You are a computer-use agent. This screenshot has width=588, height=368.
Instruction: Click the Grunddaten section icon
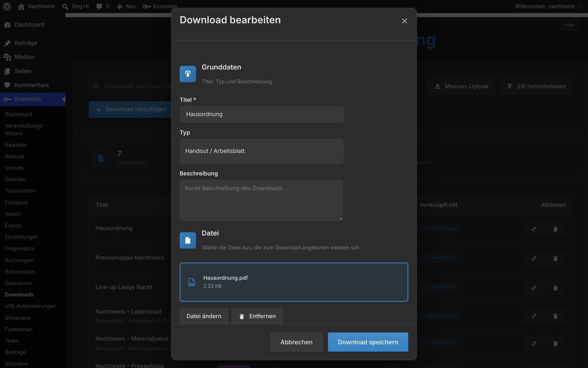[x=188, y=74]
